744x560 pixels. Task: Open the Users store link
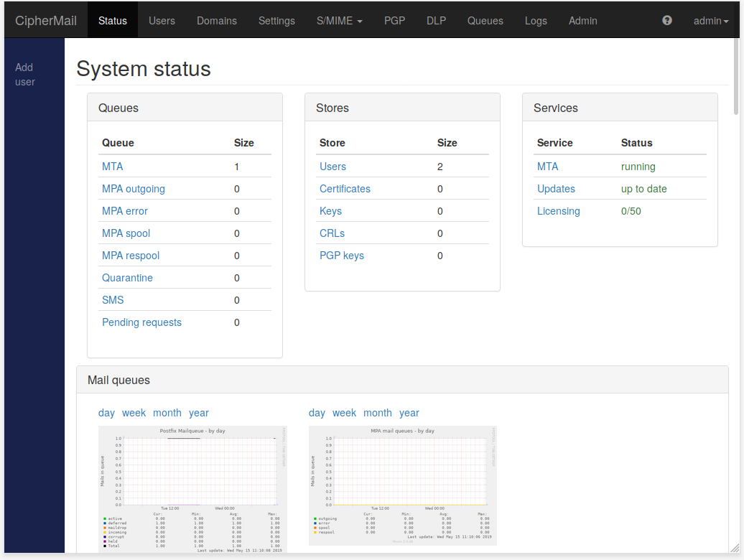pyautogui.click(x=333, y=167)
